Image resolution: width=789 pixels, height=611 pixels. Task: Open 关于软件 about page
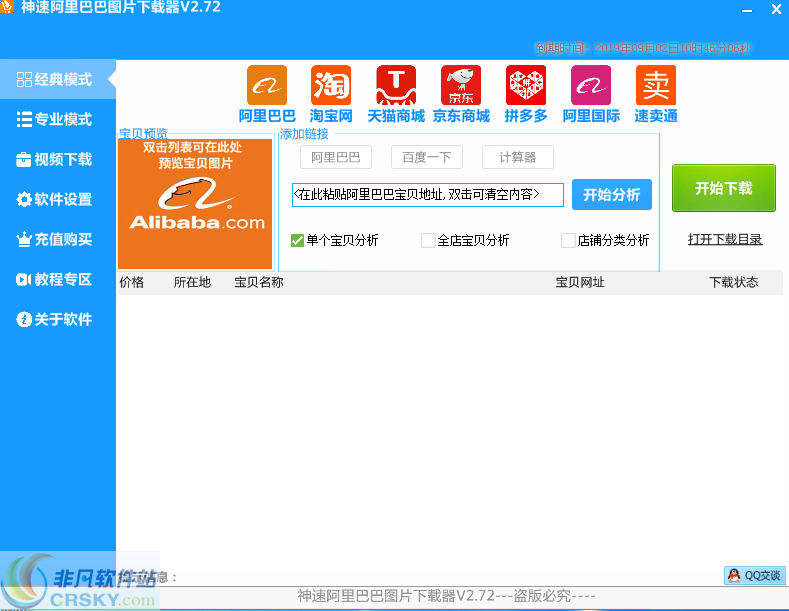pos(58,319)
